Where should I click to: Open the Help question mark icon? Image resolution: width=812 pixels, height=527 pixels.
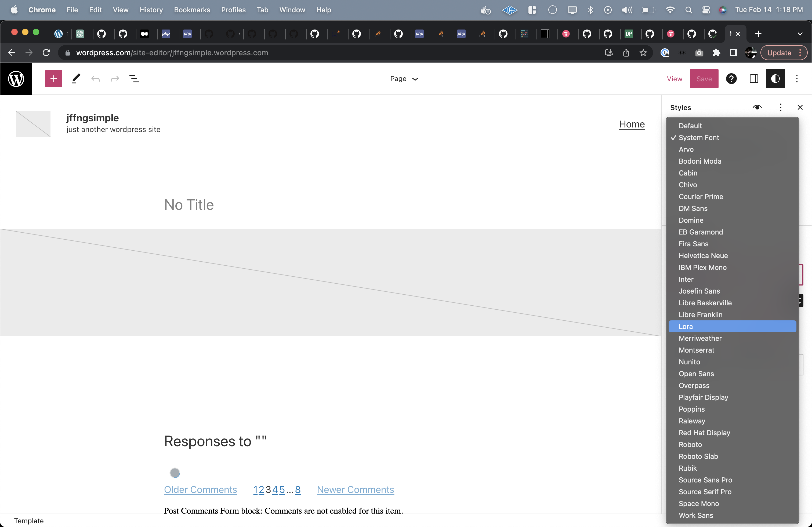(x=731, y=78)
